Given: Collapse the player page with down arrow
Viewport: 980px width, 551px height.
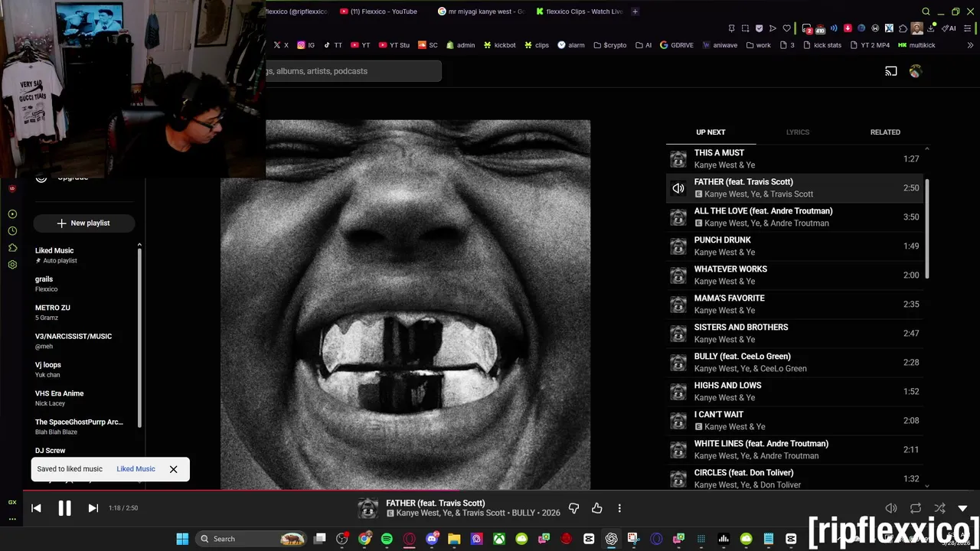Looking at the screenshot, I should pos(962,508).
